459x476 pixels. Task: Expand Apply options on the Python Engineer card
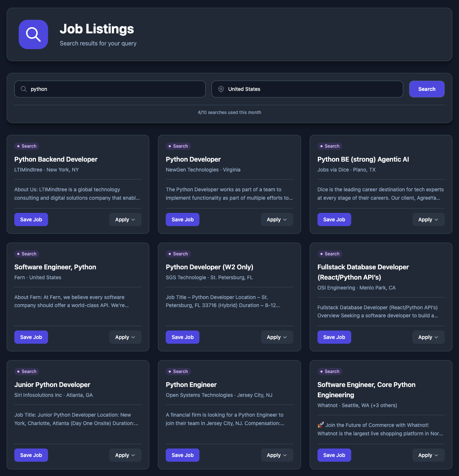tap(277, 455)
